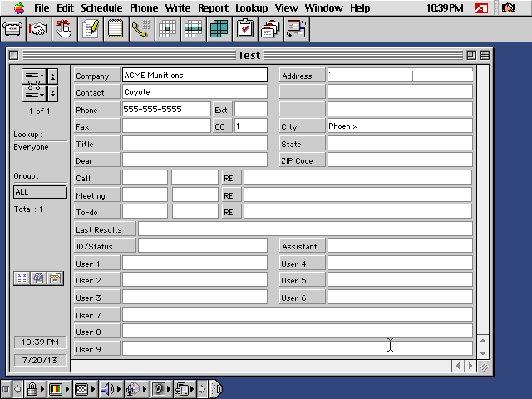Viewport: 532px width, 399px height.
Task: Click the Rolodex card navigation icon
Action: [33, 85]
